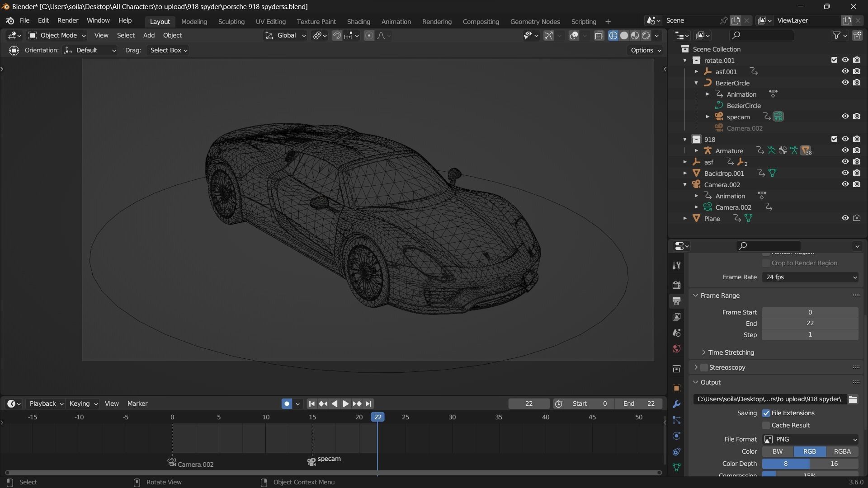This screenshot has height=488, width=868.
Task: Open the Modifiers properties tab
Action: 676,404
